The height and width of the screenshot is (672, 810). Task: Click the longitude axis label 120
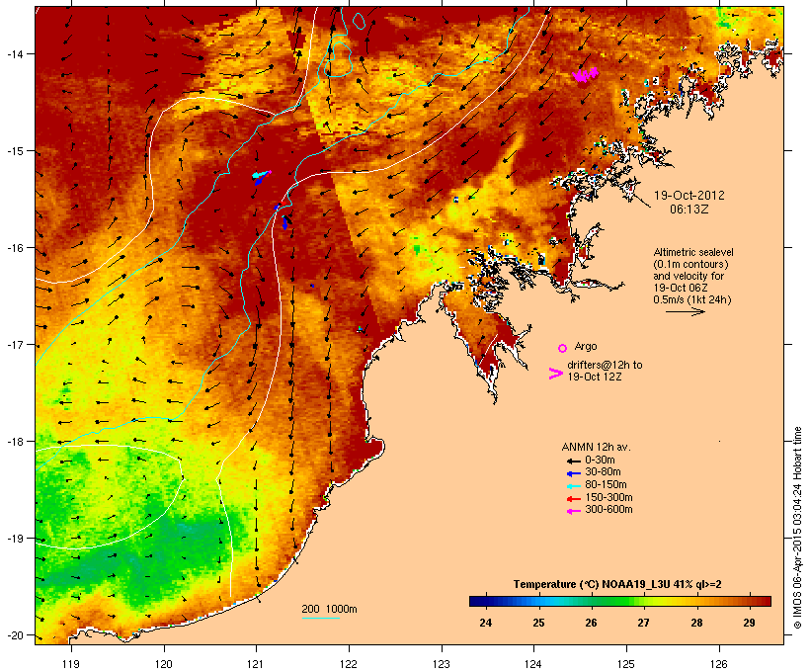click(164, 664)
